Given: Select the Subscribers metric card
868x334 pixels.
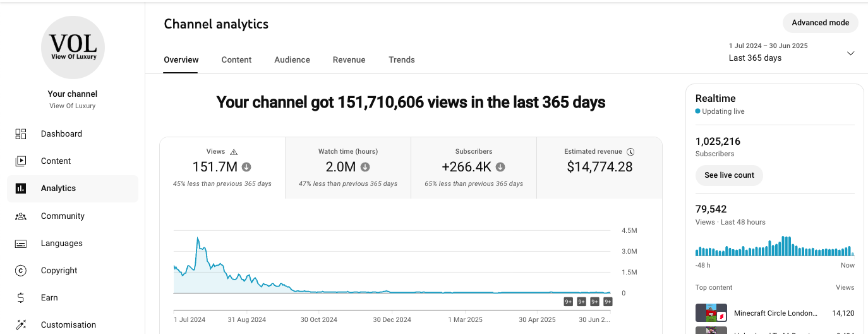Looking at the screenshot, I should 473,168.
